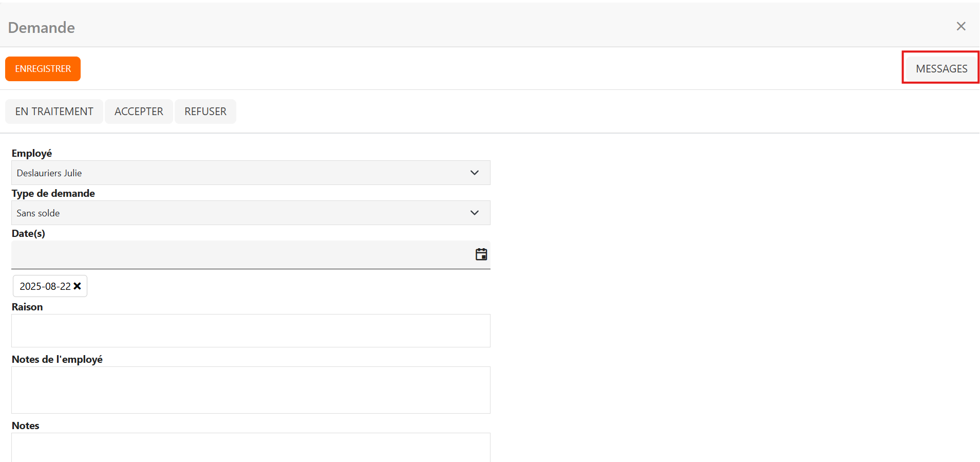Click the Date(s) field label
Viewport: 980px width, 462px height.
[x=28, y=233]
